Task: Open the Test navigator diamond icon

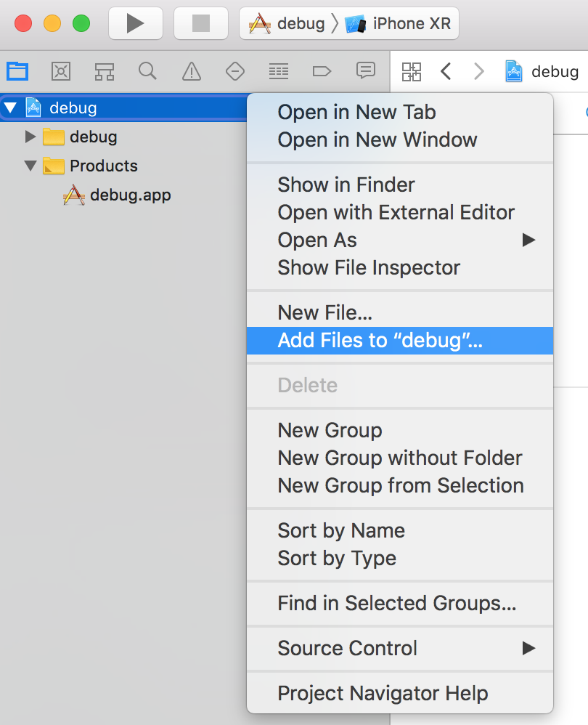Action: [234, 71]
